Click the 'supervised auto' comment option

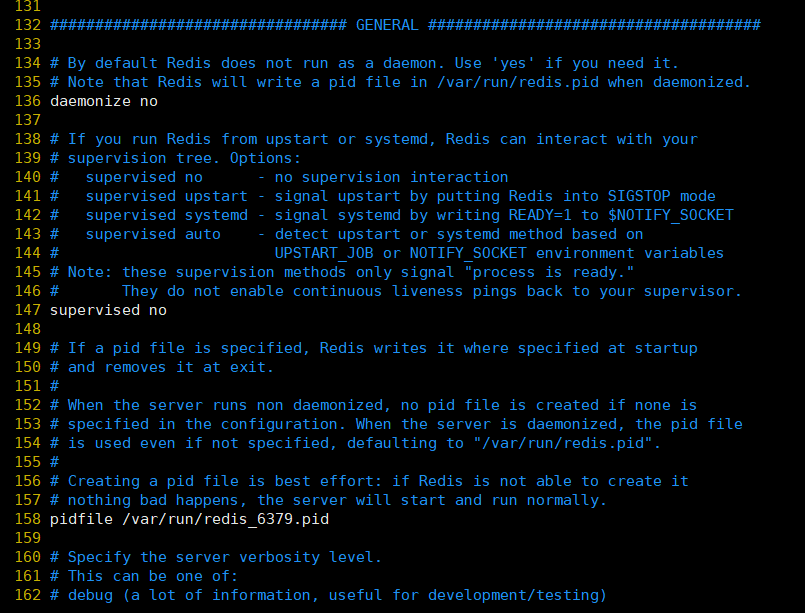coord(153,234)
